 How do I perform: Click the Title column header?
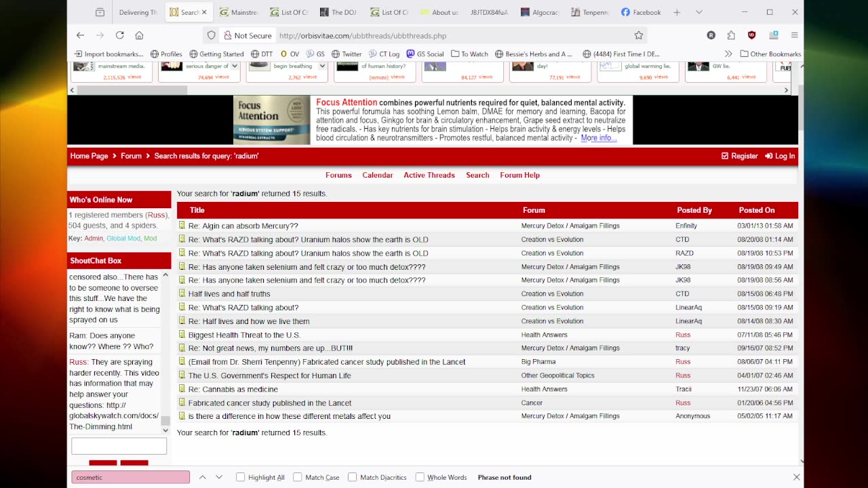(197, 210)
